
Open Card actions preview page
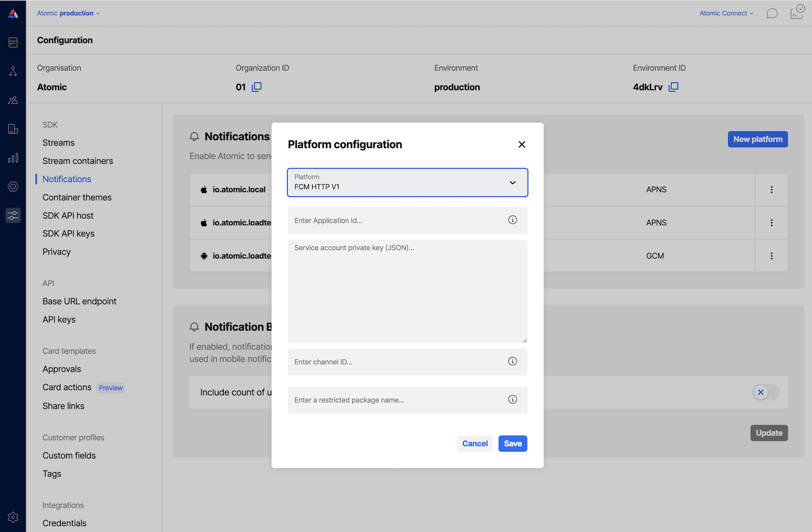coord(67,387)
